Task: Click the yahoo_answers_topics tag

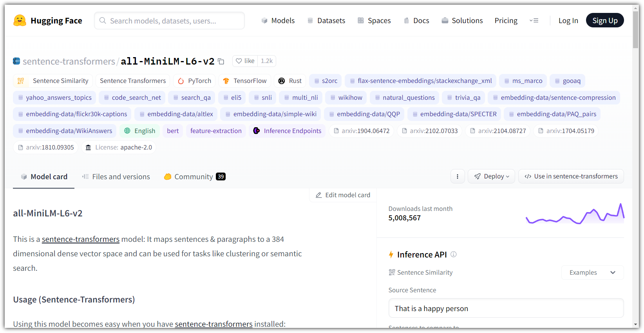Action: pyautogui.click(x=54, y=97)
